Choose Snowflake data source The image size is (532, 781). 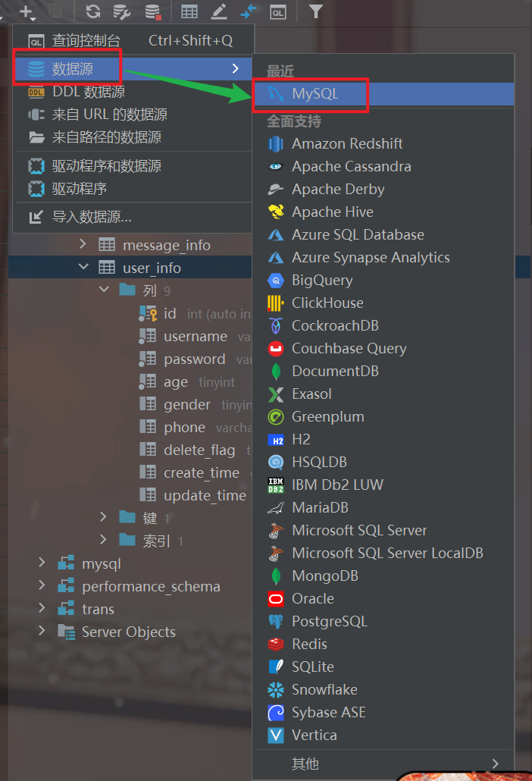coord(383,690)
